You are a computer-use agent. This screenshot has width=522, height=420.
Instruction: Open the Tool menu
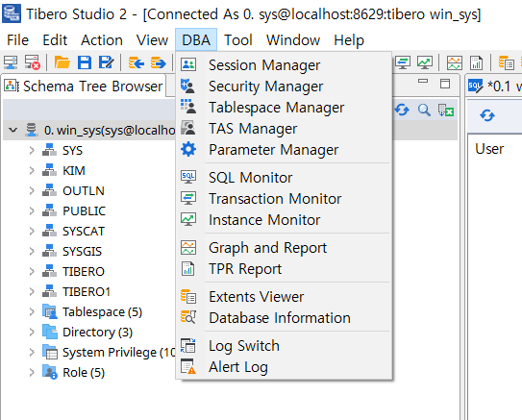tap(238, 40)
